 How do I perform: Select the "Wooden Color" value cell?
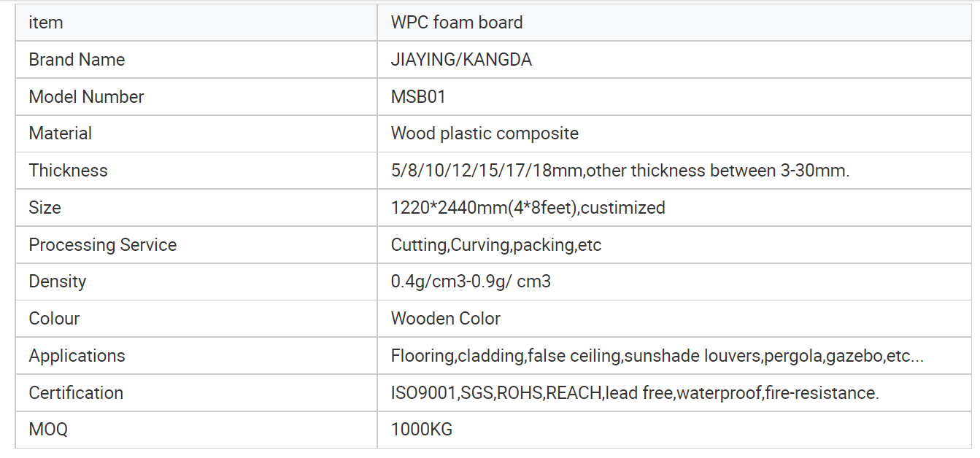[446, 319]
